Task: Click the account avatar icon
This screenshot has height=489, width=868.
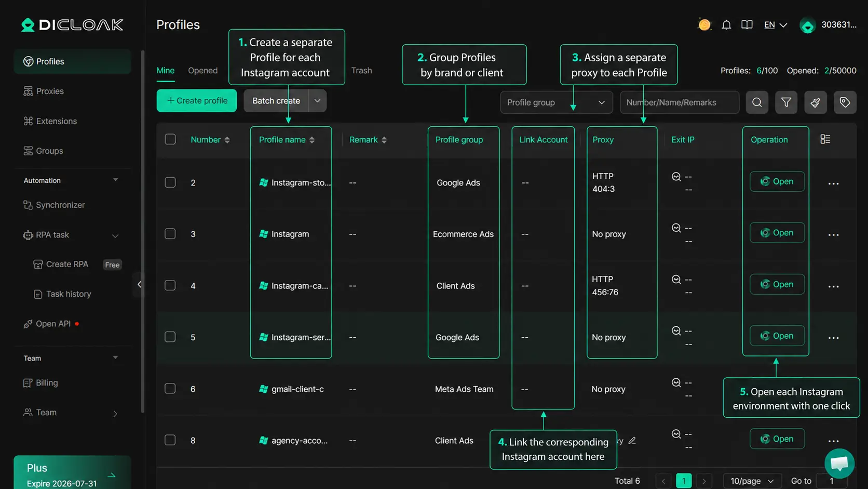Action: (807, 25)
